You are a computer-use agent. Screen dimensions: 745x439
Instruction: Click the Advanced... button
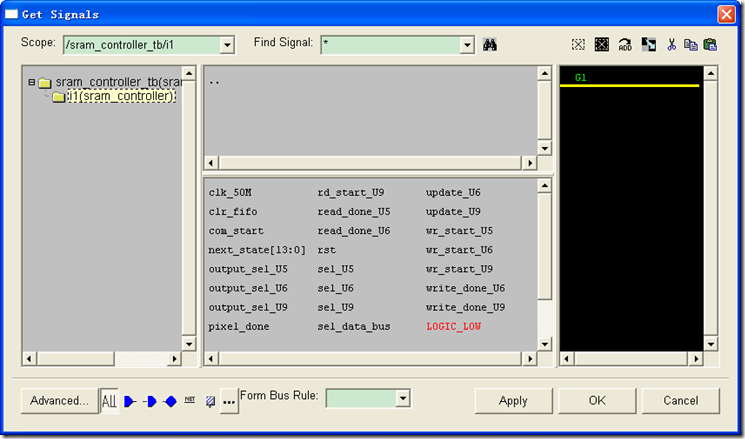[59, 401]
